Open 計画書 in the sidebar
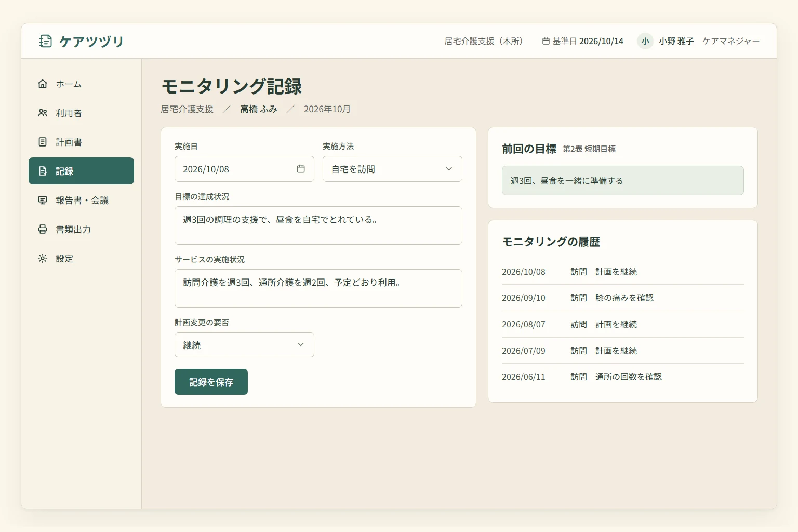The image size is (798, 532). (81, 142)
